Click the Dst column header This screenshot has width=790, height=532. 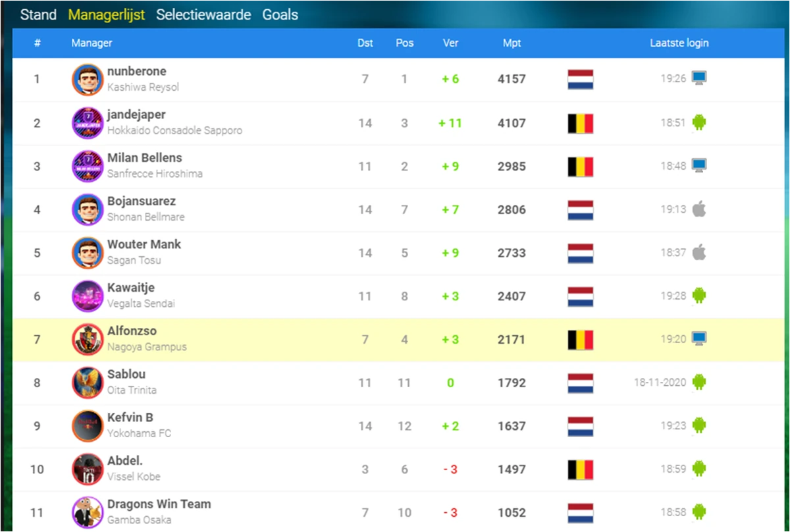tap(365, 43)
